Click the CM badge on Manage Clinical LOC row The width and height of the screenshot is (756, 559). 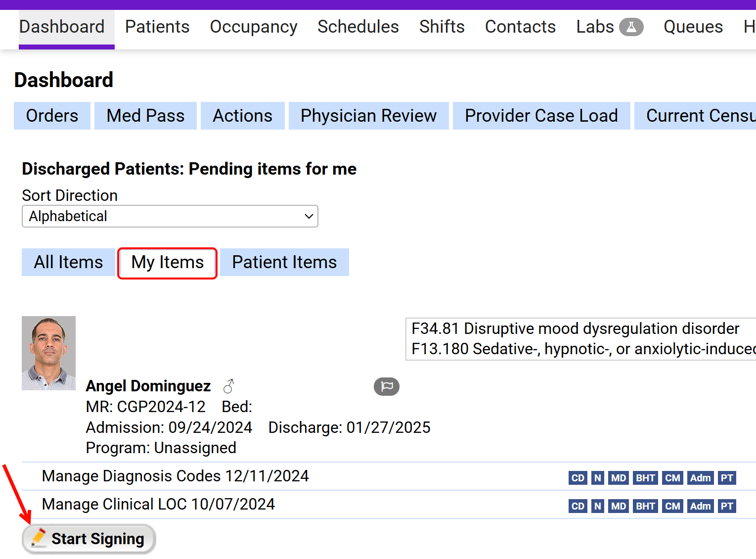[x=672, y=506]
